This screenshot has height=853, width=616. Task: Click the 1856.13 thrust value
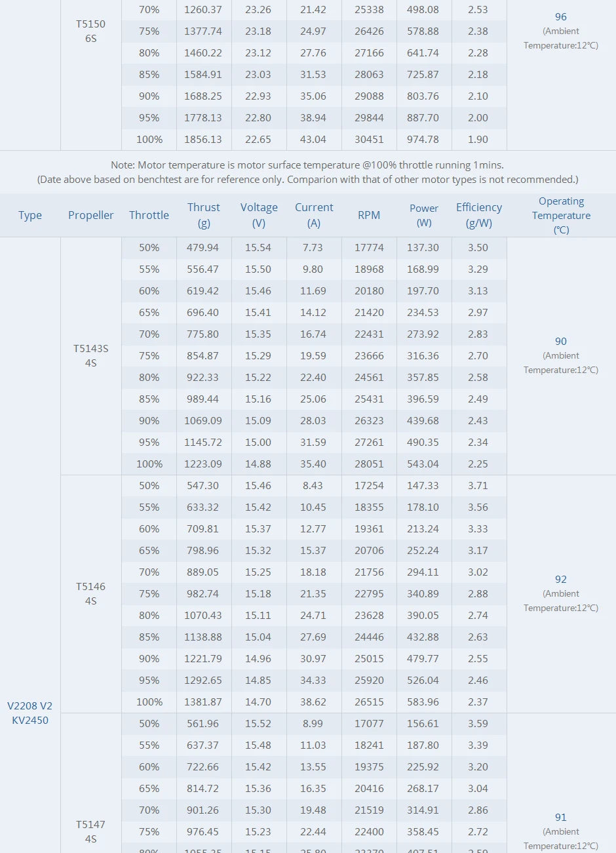pyautogui.click(x=203, y=140)
